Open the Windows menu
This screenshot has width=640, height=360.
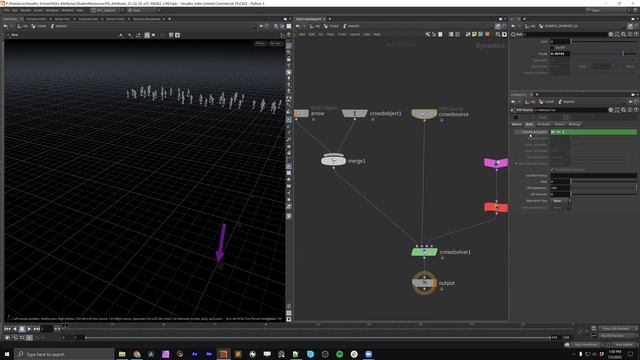point(52,10)
